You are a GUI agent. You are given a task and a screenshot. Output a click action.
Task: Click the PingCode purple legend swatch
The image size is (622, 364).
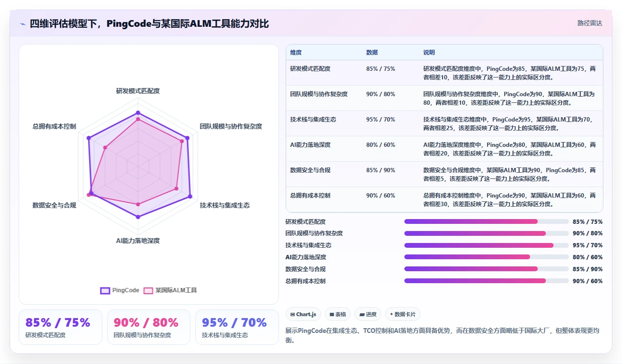(105, 290)
